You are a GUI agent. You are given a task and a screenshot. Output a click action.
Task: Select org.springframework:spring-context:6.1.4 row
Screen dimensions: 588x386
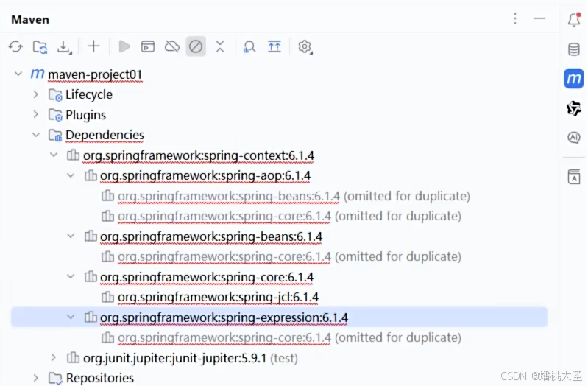pyautogui.click(x=199, y=155)
